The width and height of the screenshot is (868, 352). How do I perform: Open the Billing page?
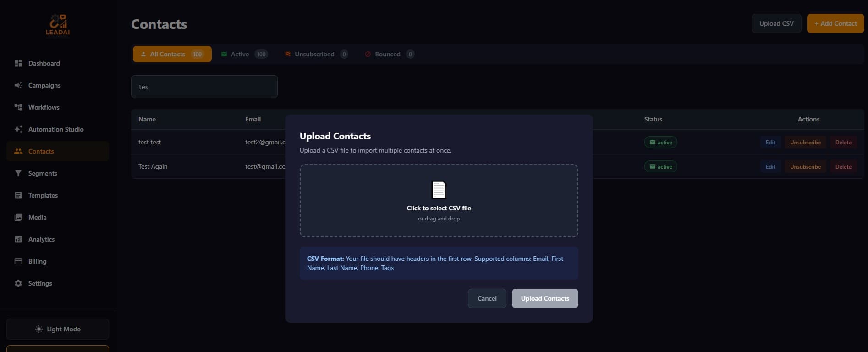[x=58, y=261]
